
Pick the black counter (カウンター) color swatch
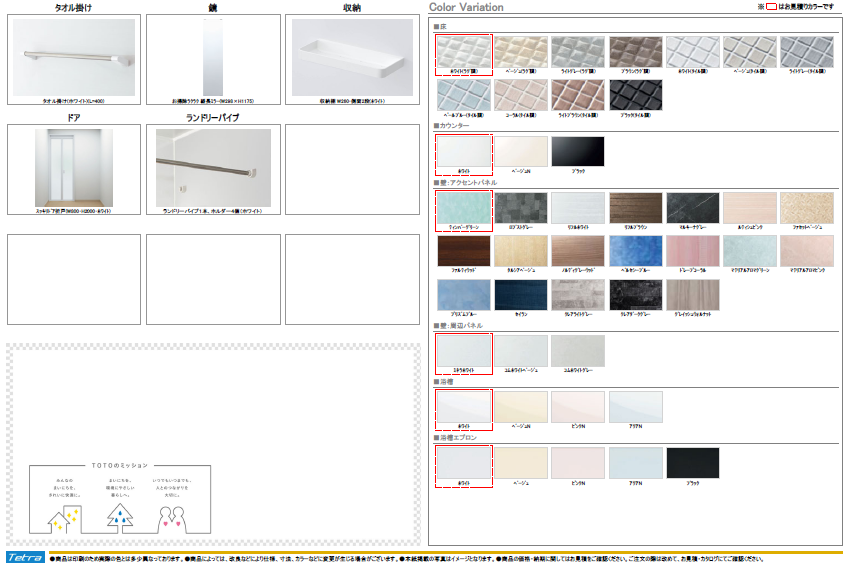tap(578, 153)
